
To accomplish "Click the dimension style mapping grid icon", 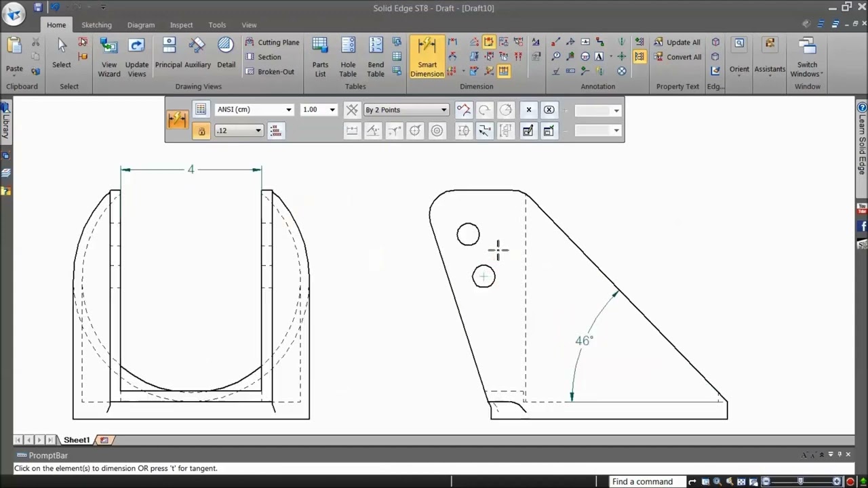I will coord(200,109).
